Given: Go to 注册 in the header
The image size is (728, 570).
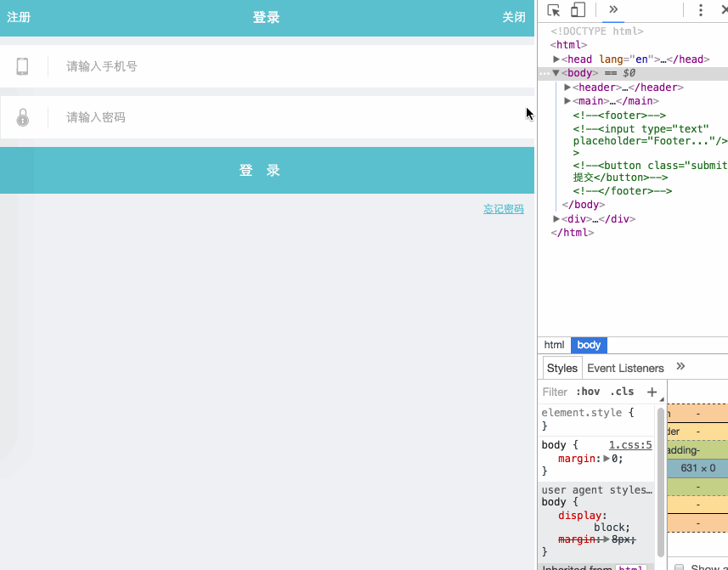Looking at the screenshot, I should point(19,17).
